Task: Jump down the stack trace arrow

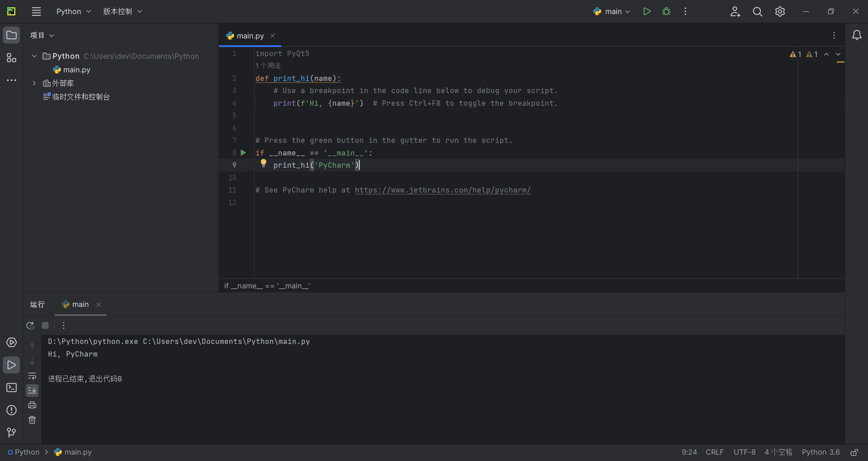Action: 32,361
